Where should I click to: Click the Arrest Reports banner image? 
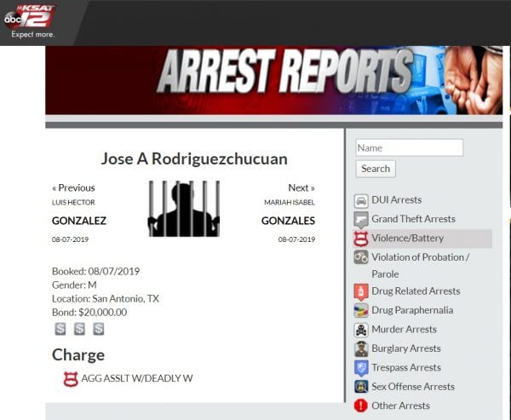(x=273, y=80)
